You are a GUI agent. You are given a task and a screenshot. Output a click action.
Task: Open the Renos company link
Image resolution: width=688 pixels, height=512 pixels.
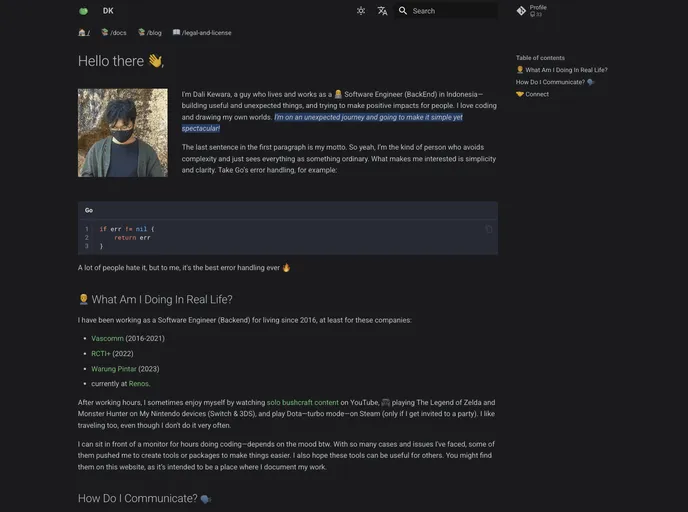click(x=138, y=383)
